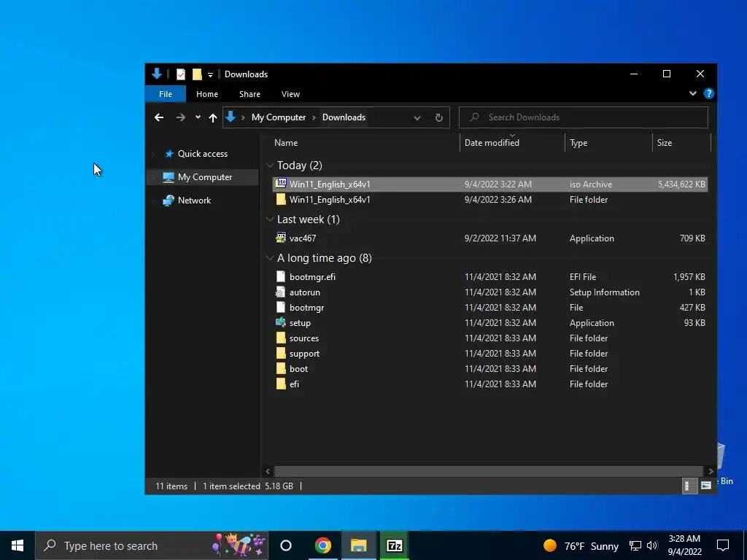Refresh the Downloads folder

(x=438, y=117)
